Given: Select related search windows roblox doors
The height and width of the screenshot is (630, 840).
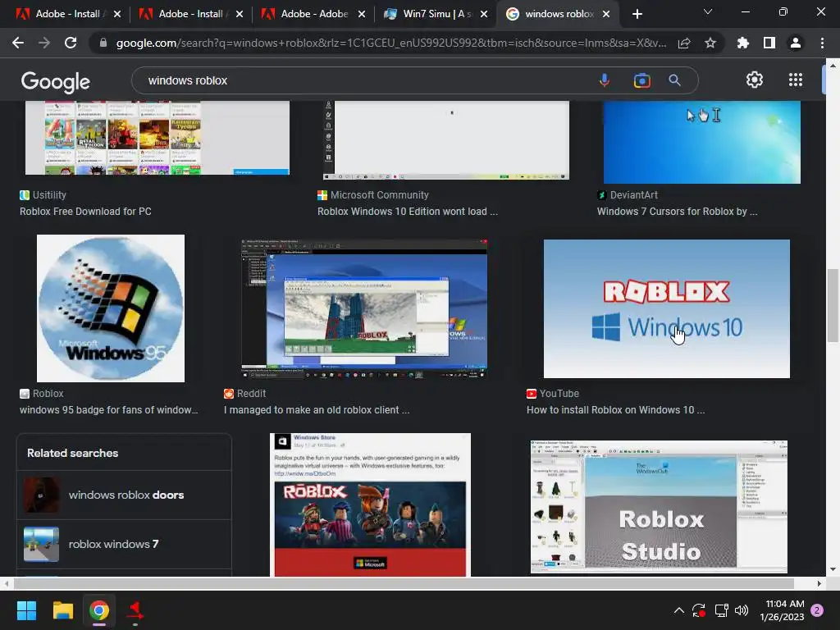Looking at the screenshot, I should (125, 495).
